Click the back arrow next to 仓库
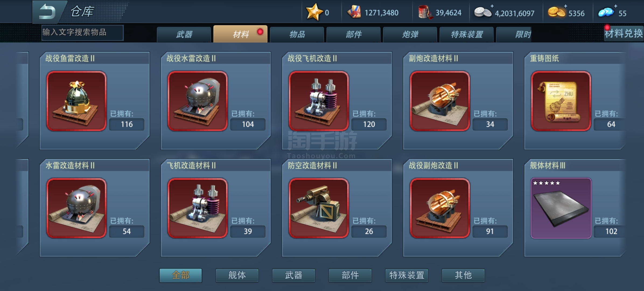Viewport: 644px width, 291px height. (47, 12)
